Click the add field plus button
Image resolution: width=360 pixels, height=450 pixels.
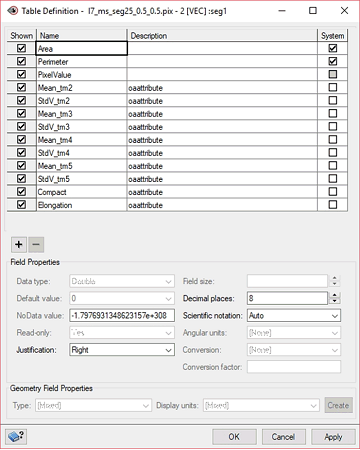tap(19, 245)
